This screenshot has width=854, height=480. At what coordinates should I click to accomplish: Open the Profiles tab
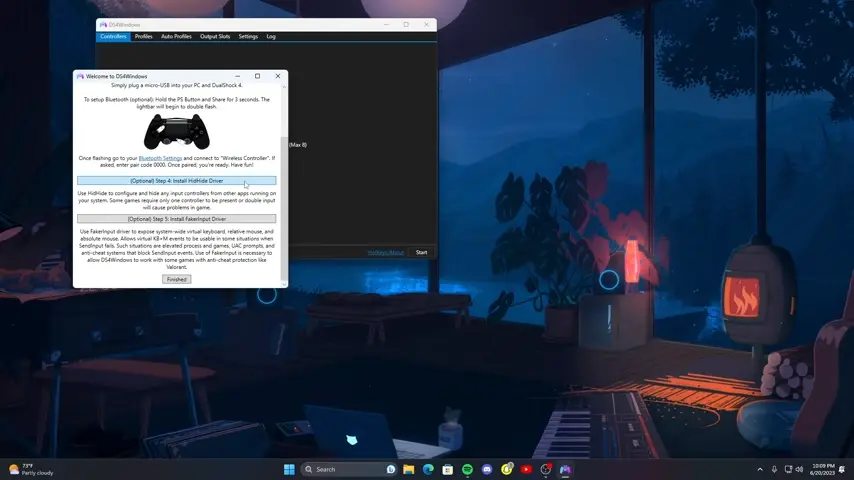pyautogui.click(x=144, y=37)
